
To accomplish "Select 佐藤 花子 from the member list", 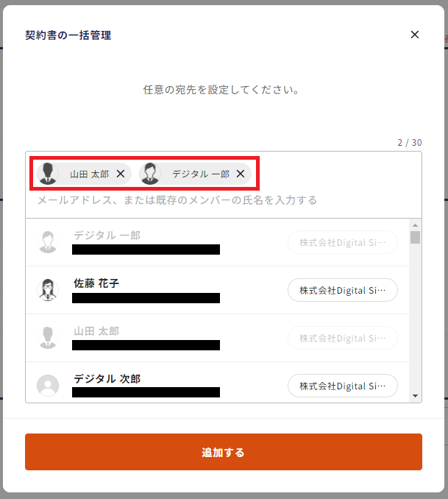I will pyautogui.click(x=217, y=290).
